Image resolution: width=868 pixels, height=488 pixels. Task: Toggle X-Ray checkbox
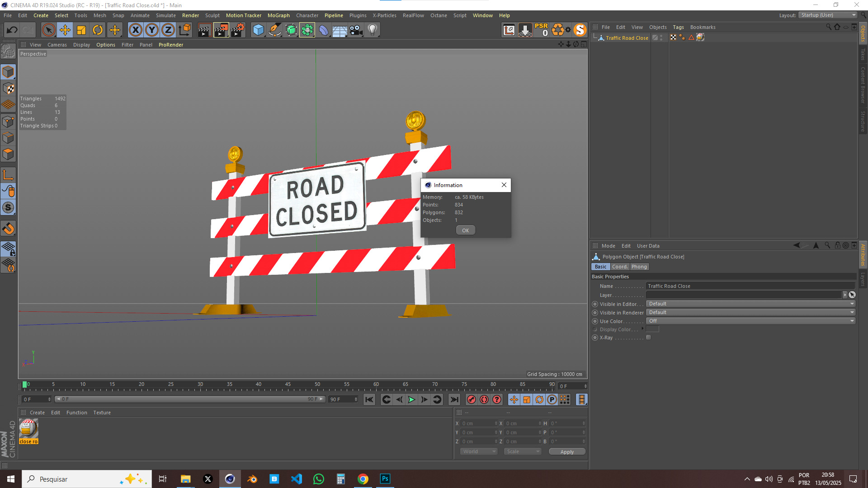click(x=649, y=338)
